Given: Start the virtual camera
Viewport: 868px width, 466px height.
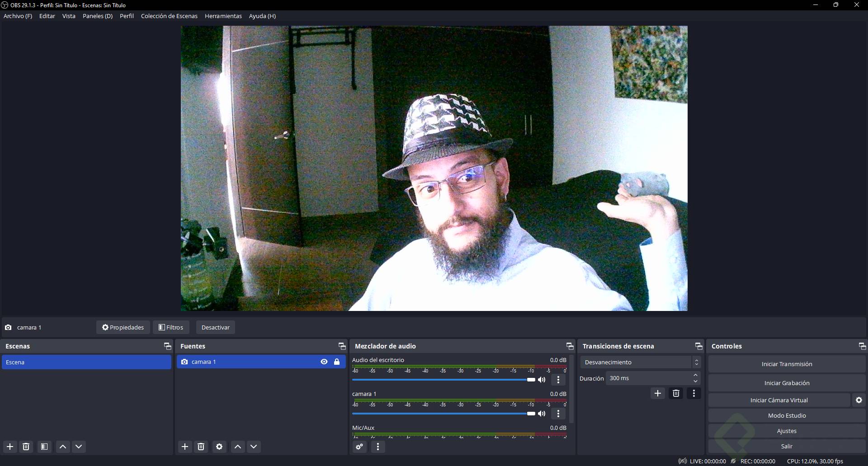Looking at the screenshot, I should pyautogui.click(x=779, y=400).
